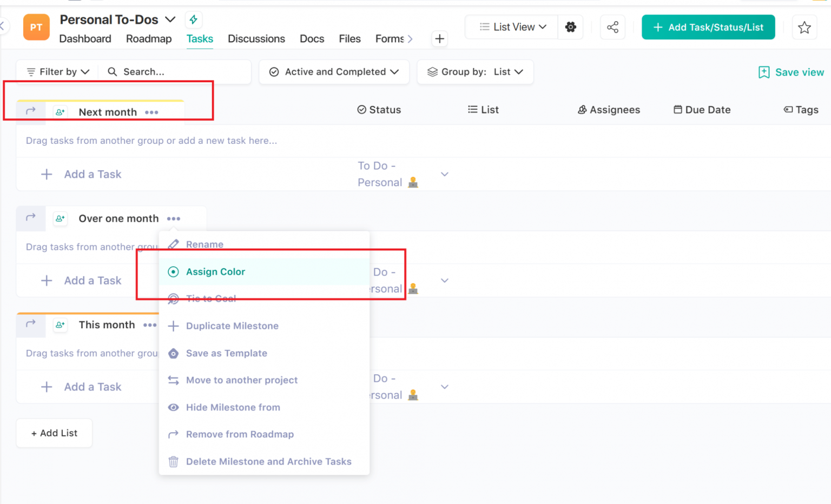Screen dimensions: 831x504
Task: Click the share icon button
Action: 612,27
